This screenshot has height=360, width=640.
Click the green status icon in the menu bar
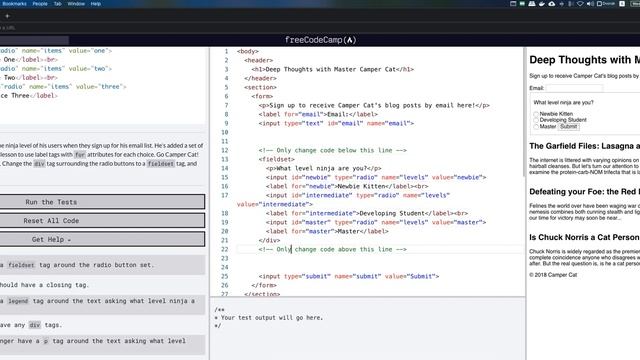tap(522, 4)
